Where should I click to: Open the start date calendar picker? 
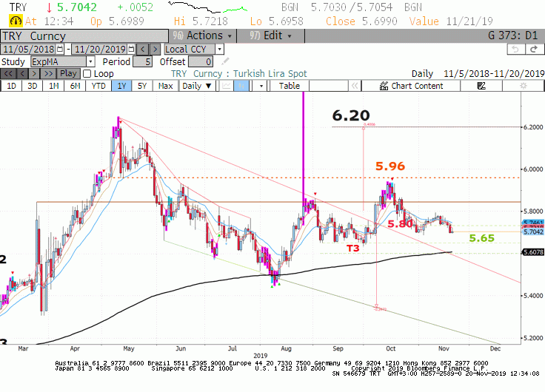coord(60,49)
